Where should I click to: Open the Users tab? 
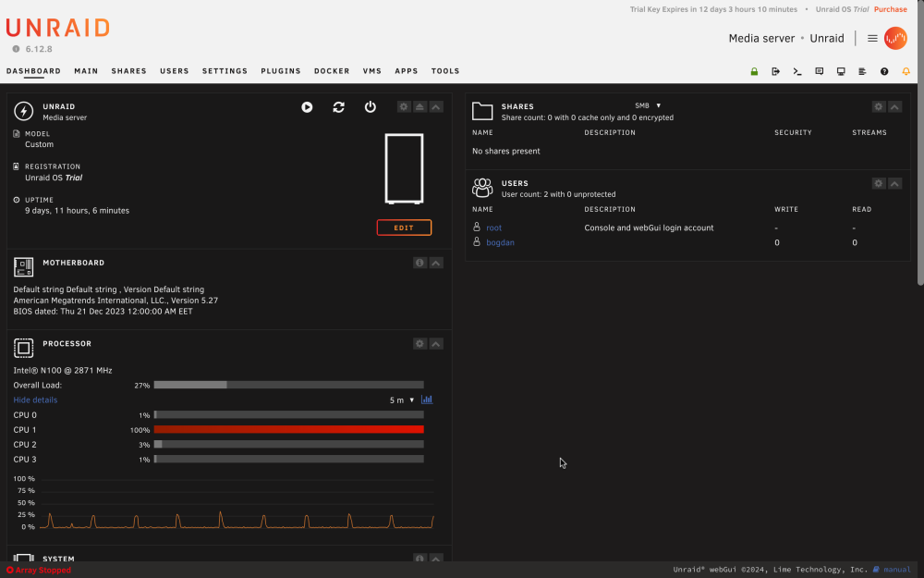[175, 71]
